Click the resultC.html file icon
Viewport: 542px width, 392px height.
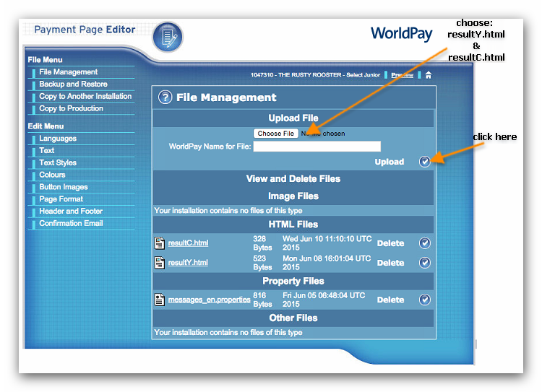pyautogui.click(x=160, y=243)
